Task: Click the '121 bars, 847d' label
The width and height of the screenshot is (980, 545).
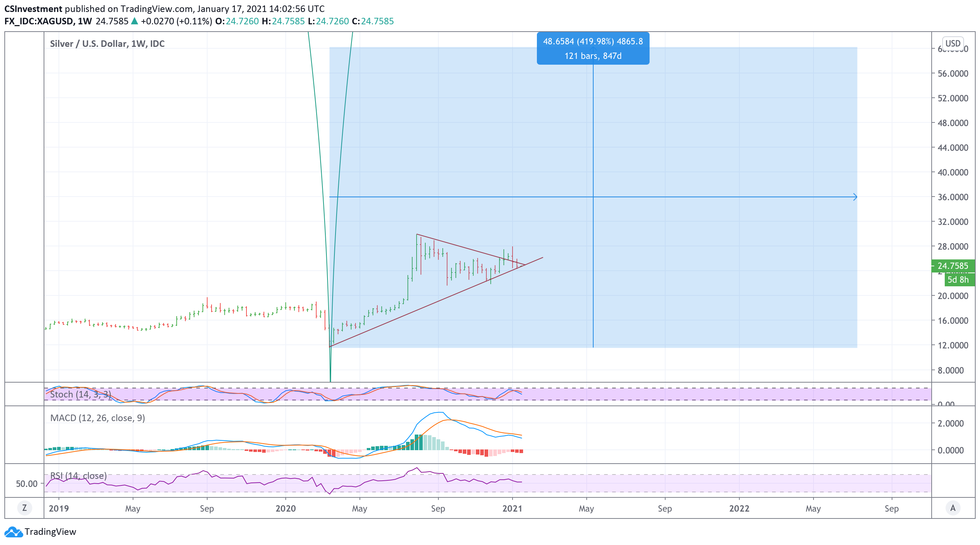Action: (x=593, y=56)
